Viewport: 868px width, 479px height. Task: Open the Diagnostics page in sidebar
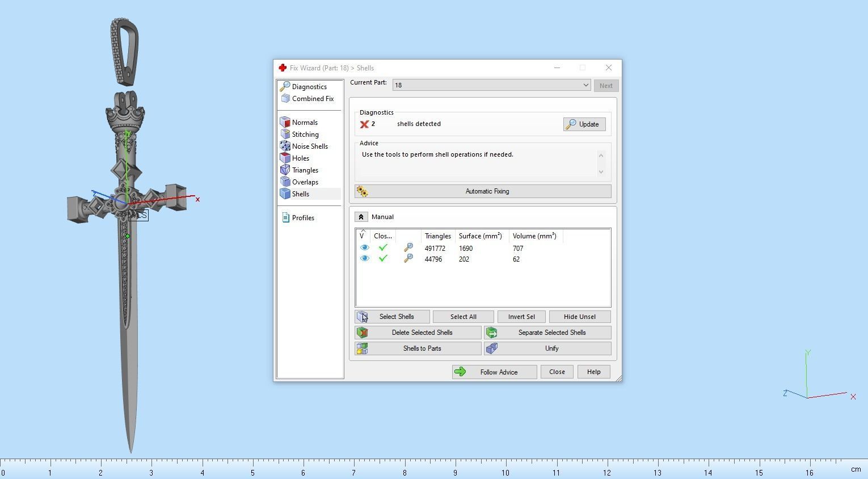point(309,87)
